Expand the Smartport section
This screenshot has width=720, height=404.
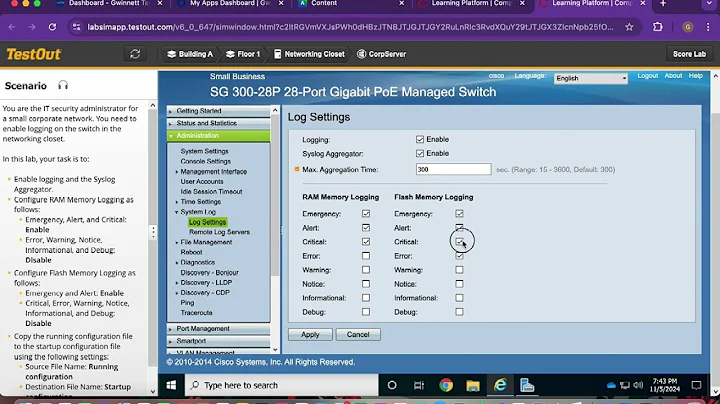coord(219,341)
